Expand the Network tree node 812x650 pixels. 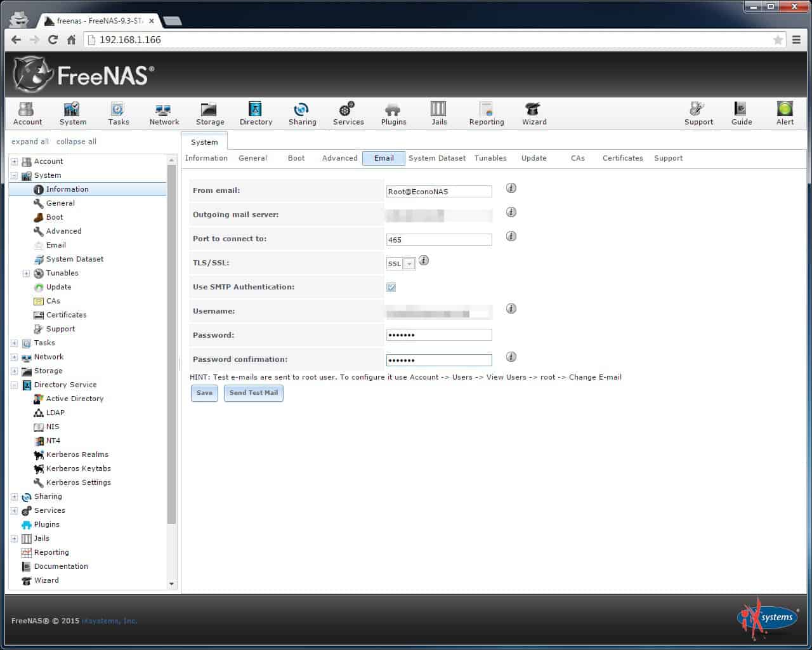tap(14, 357)
